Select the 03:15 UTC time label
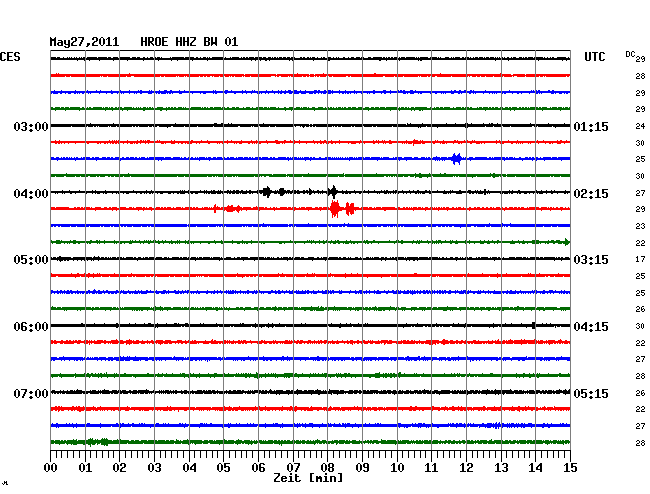The width and height of the screenshot is (650, 494). click(591, 260)
